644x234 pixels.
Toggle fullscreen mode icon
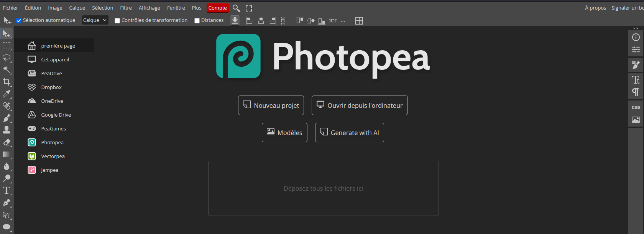pyautogui.click(x=249, y=8)
